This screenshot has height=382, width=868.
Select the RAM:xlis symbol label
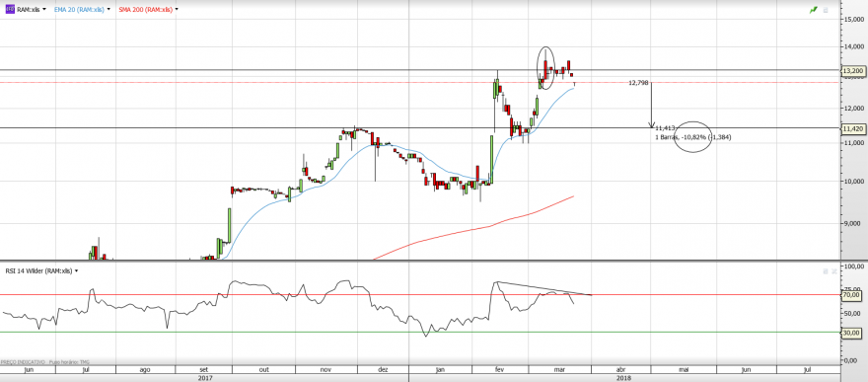tap(29, 10)
